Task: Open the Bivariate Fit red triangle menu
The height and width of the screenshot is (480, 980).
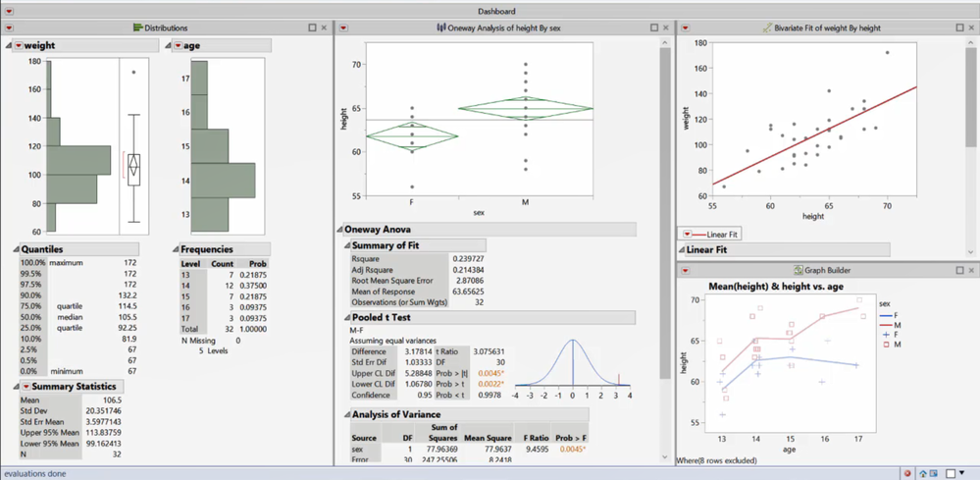Action: [685, 27]
